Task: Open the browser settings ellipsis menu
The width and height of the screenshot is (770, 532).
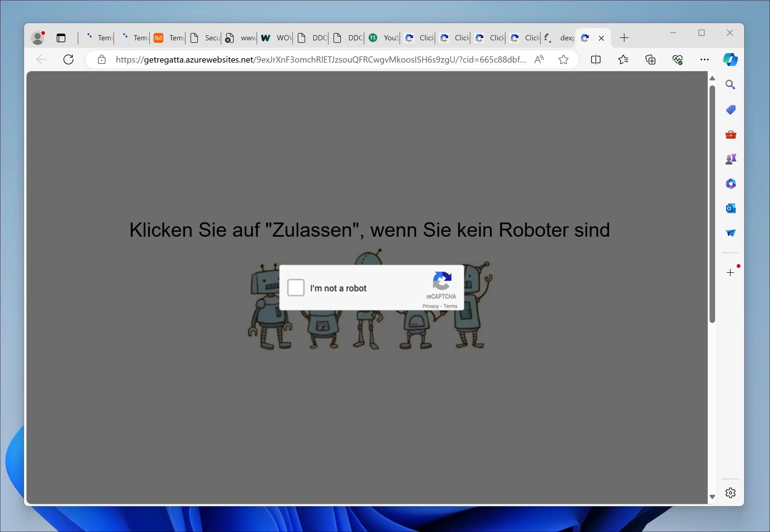Action: pos(704,59)
